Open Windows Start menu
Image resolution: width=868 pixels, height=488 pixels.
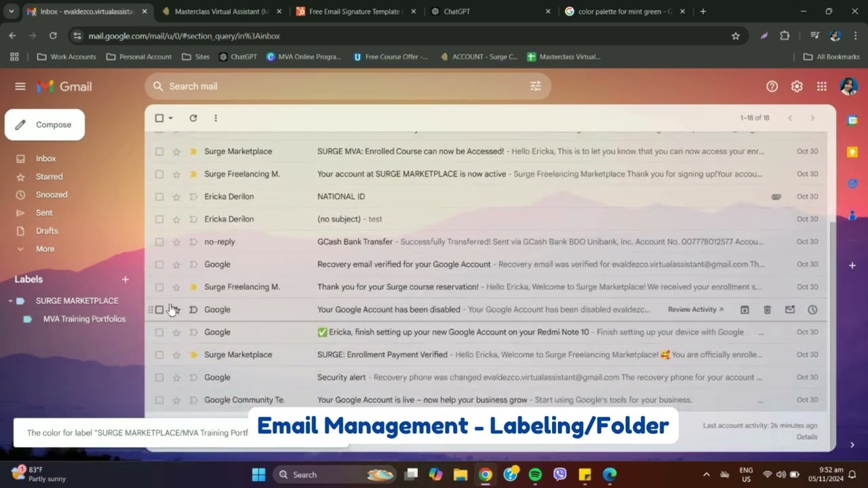[x=258, y=474]
